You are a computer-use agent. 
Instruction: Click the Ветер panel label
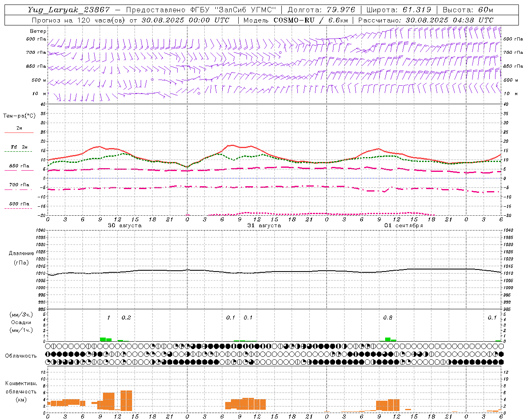pyautogui.click(x=38, y=31)
